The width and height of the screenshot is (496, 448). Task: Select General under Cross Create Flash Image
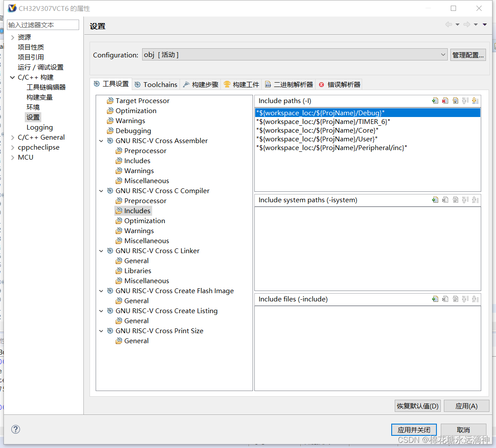tap(136, 301)
